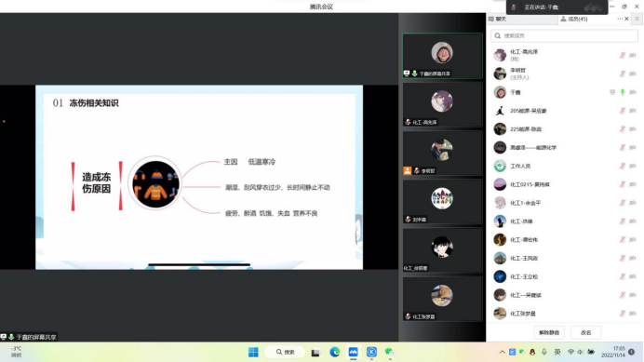This screenshot has height=362, width=644.
Task: Open the taskbar 搜索 search box
Action: (286, 352)
